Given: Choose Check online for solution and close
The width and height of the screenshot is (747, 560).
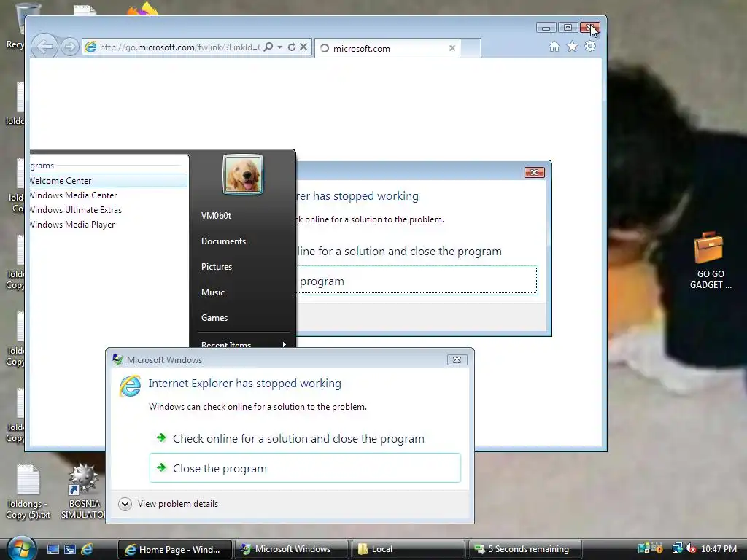Looking at the screenshot, I should click(305, 438).
